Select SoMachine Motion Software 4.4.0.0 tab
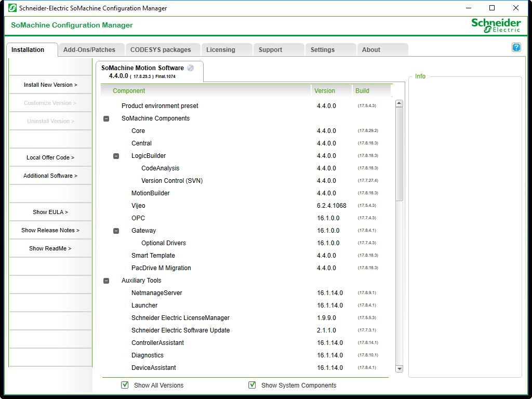The image size is (532, 399). point(150,72)
